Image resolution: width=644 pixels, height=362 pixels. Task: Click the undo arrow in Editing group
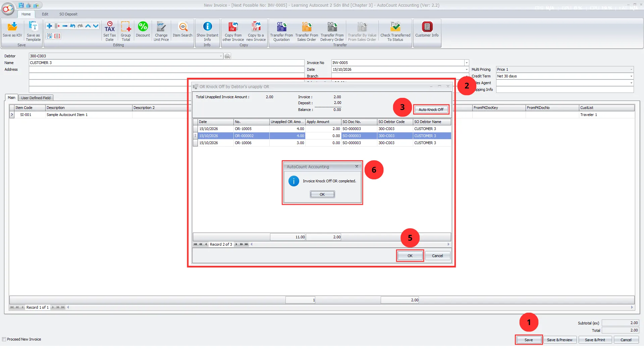click(x=72, y=26)
